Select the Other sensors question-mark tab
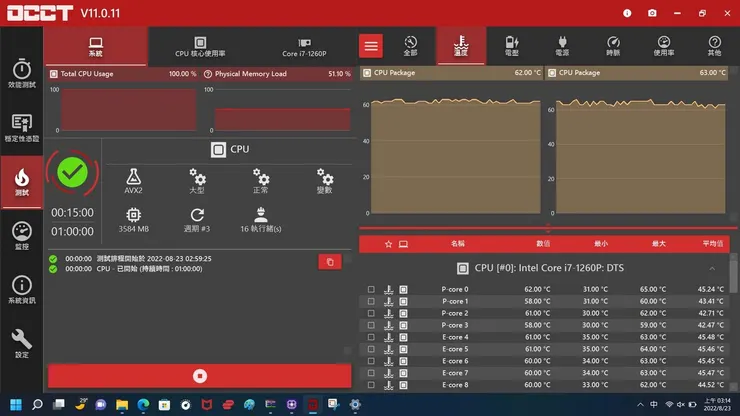Screen dimensions: 740x416 coord(714,46)
